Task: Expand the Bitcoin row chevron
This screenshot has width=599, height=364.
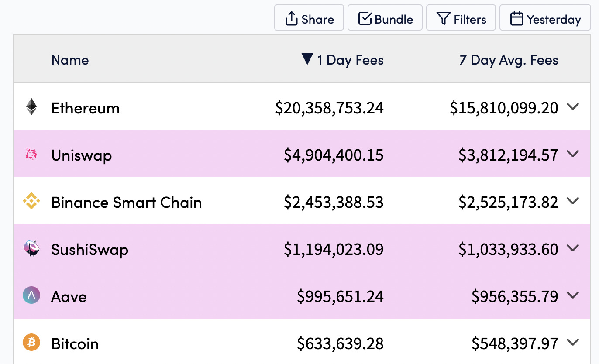Action: 572,342
